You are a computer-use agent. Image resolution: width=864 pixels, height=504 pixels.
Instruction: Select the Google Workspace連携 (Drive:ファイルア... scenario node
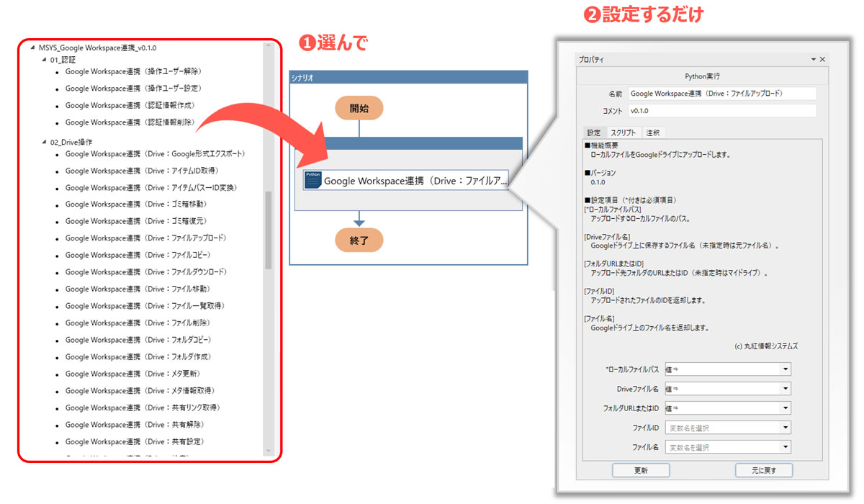[x=405, y=180]
